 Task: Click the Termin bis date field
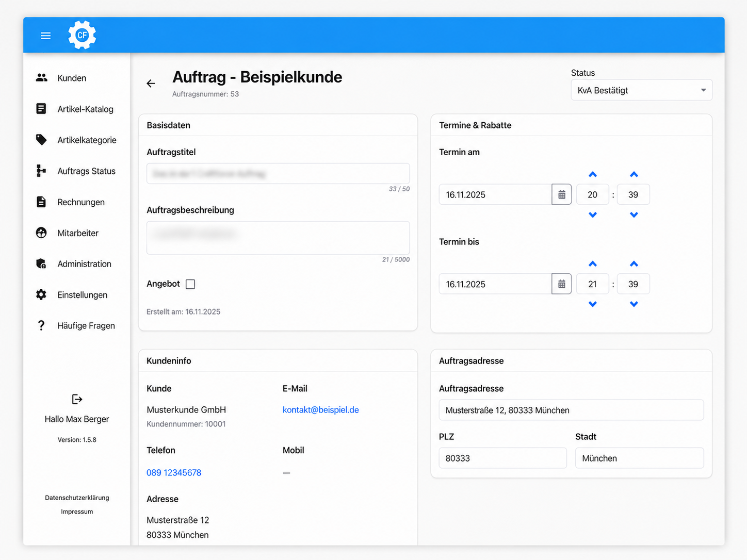495,284
